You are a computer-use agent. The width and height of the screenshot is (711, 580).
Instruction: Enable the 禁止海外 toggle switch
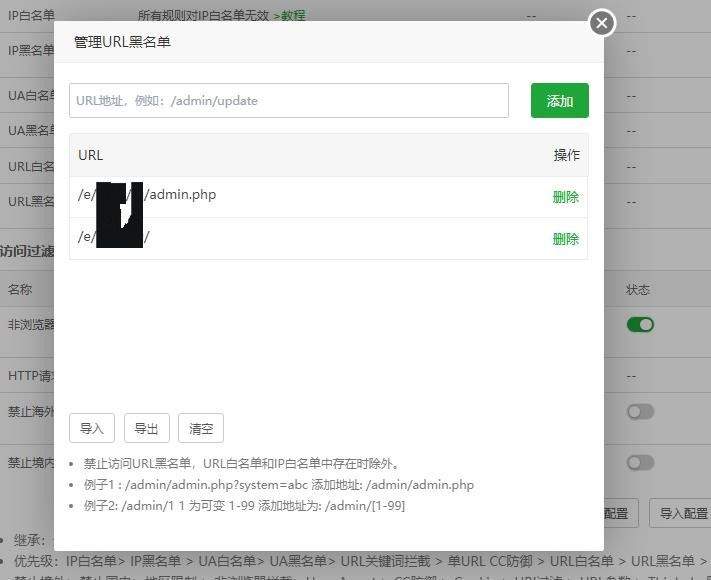click(640, 412)
